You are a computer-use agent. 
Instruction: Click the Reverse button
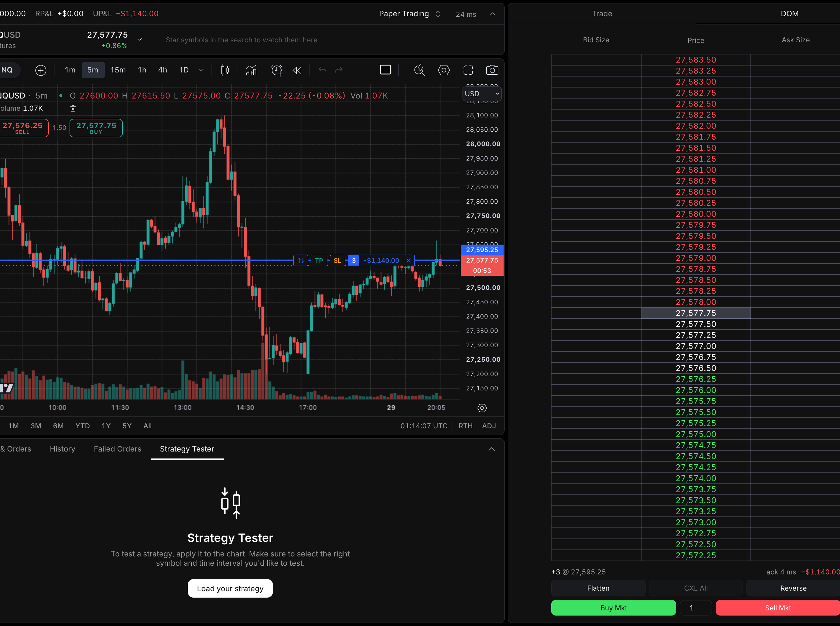coord(793,588)
